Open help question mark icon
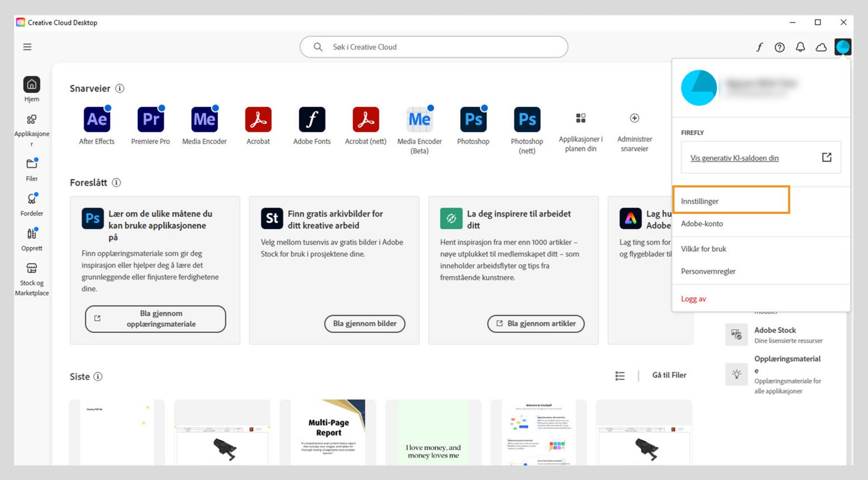Screen dimensions: 868x480 (x=780, y=47)
